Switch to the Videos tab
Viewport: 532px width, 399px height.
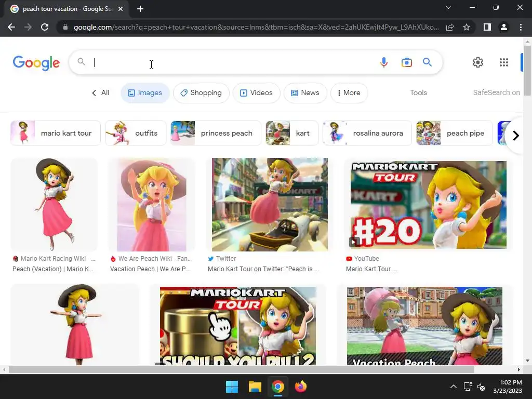257,93
